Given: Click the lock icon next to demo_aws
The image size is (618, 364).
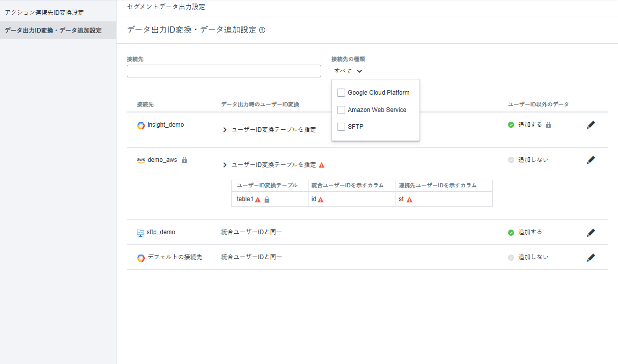Looking at the screenshot, I should pos(184,160).
